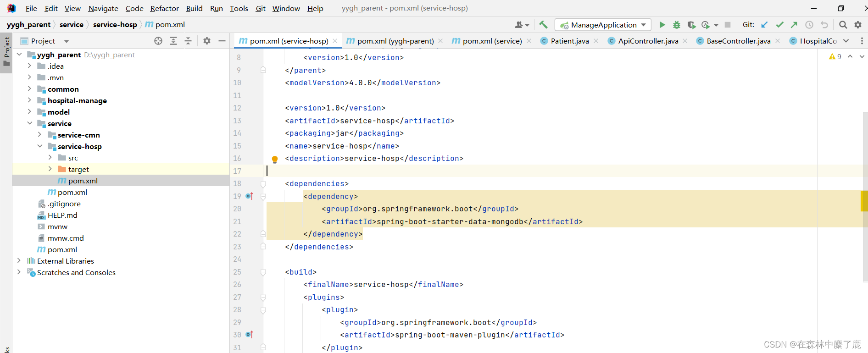Push commits with the Git push arrow
The height and width of the screenshot is (353, 868).
pyautogui.click(x=794, y=25)
